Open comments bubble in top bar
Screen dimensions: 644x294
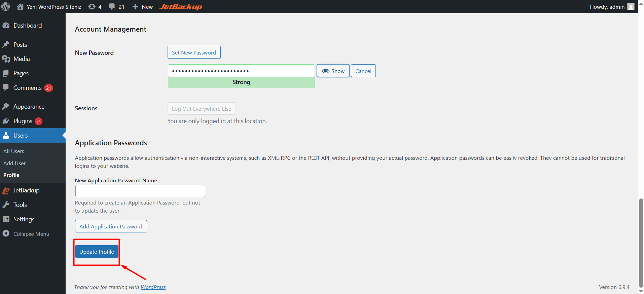116,7
